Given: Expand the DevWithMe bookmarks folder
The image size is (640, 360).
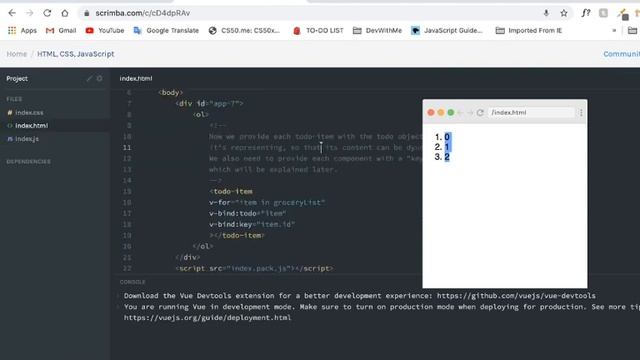Looking at the screenshot, I should tap(377, 31).
